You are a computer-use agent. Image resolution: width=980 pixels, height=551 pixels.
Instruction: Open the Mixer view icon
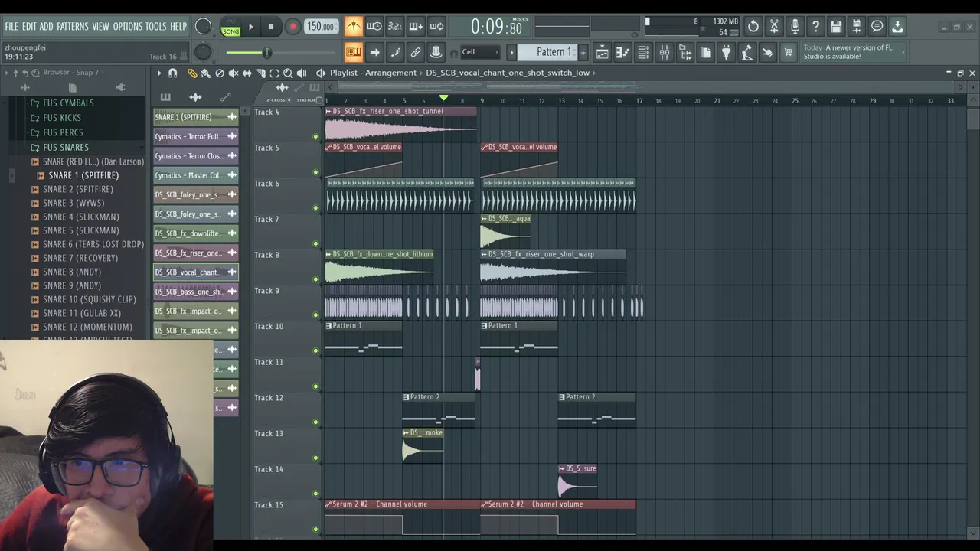pyautogui.click(x=665, y=52)
